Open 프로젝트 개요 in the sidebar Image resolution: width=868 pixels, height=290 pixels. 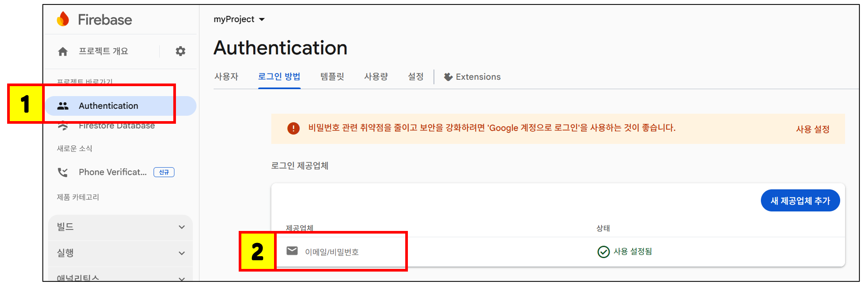point(103,51)
